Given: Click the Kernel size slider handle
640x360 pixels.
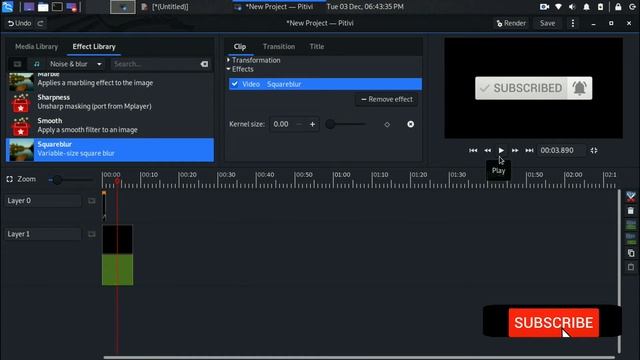Looking at the screenshot, I should 330,124.
